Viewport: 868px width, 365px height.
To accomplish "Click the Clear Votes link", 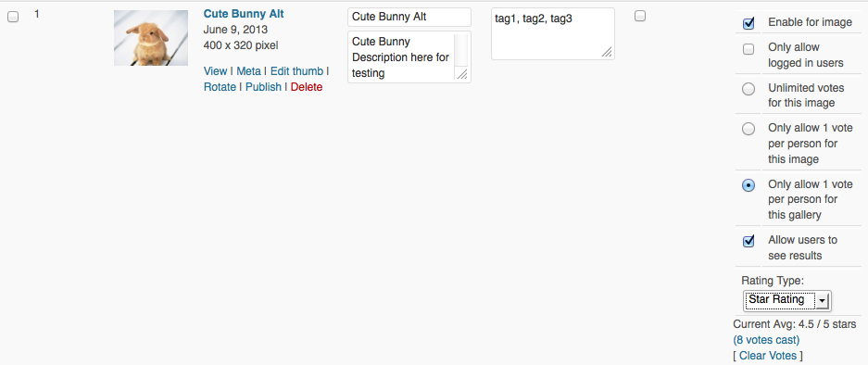I will 768,356.
